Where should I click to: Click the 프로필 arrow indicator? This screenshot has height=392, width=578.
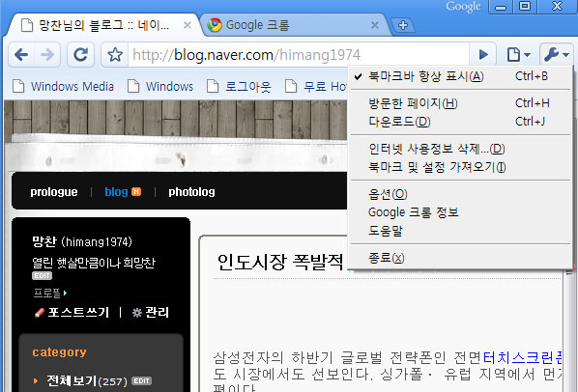point(66,293)
